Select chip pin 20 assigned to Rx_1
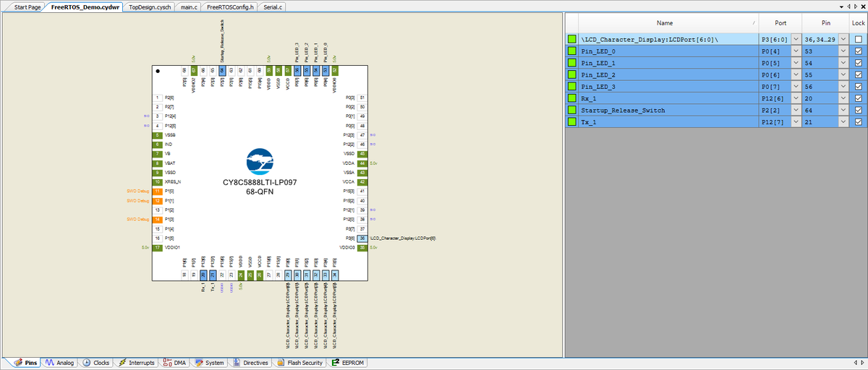 coord(203,275)
